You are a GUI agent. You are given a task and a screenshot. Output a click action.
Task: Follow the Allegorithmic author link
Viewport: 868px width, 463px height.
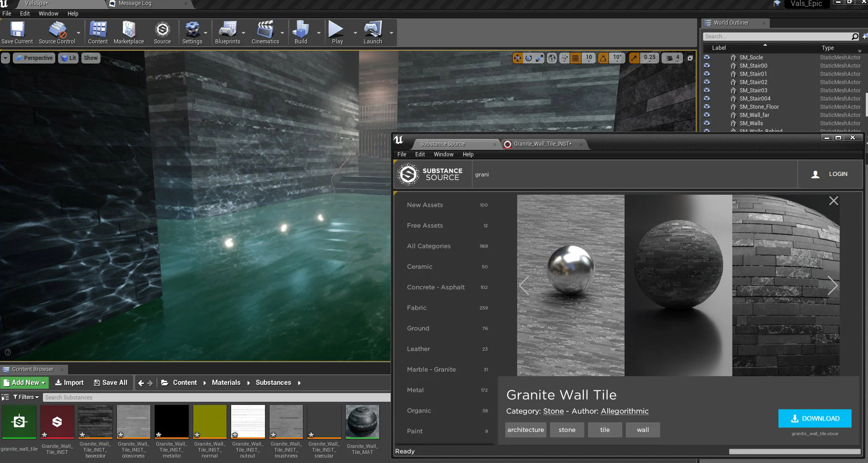tap(625, 411)
